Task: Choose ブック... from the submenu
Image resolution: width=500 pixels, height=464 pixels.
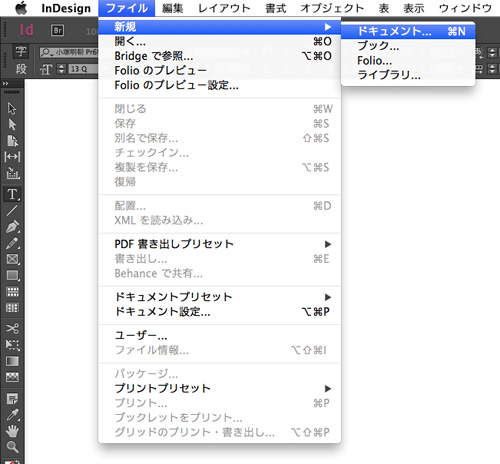Action: click(x=408, y=46)
